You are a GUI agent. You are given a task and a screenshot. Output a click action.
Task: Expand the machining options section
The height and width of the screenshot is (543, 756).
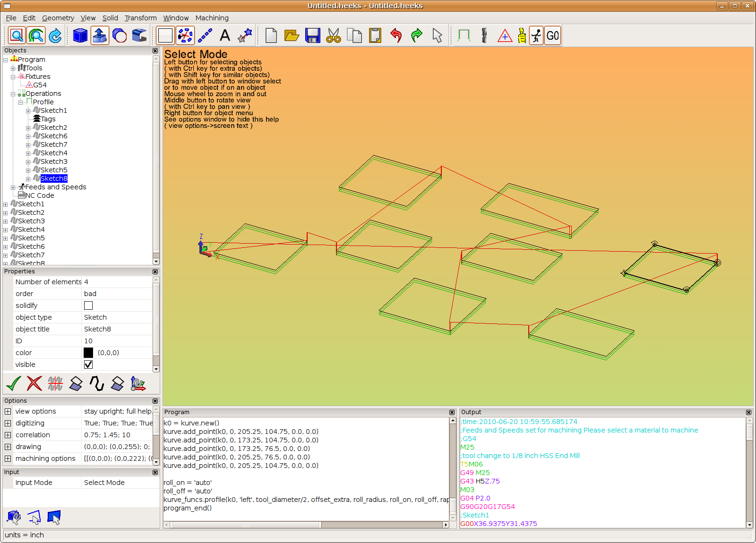point(8,458)
